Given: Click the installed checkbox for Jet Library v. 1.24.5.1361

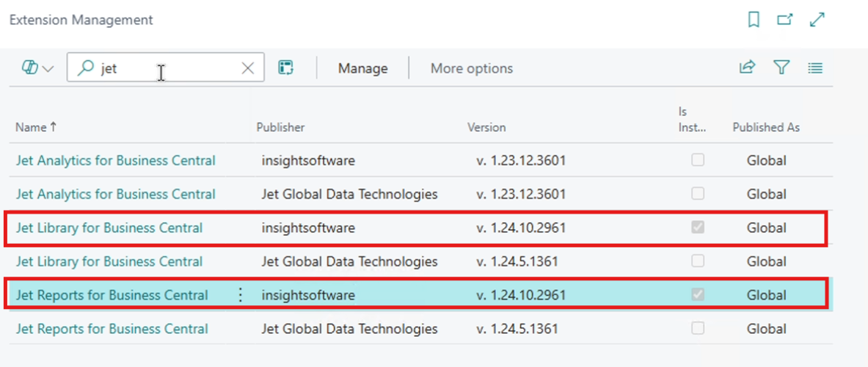Looking at the screenshot, I should pos(698,261).
